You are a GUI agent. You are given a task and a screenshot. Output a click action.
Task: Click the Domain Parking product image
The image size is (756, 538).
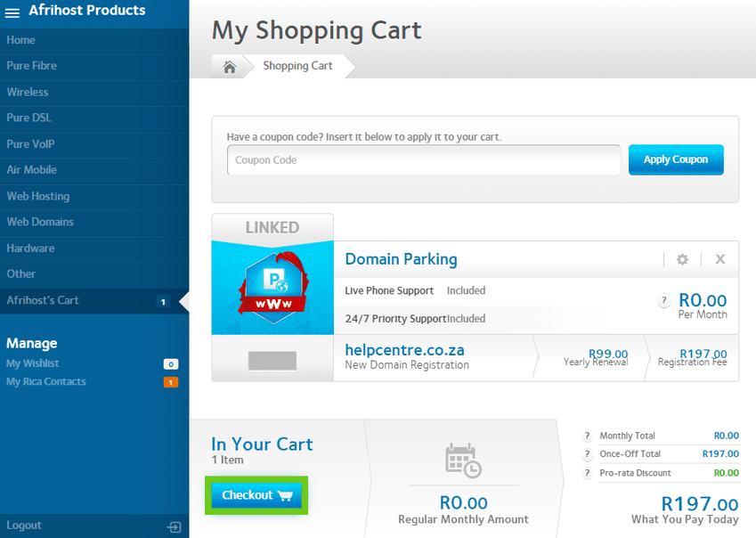[272, 287]
